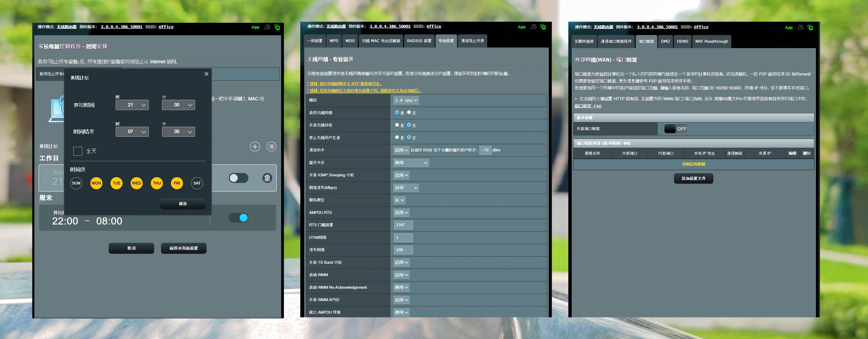
Task: Open AMPDU RTS dropdown
Action: click(x=401, y=212)
